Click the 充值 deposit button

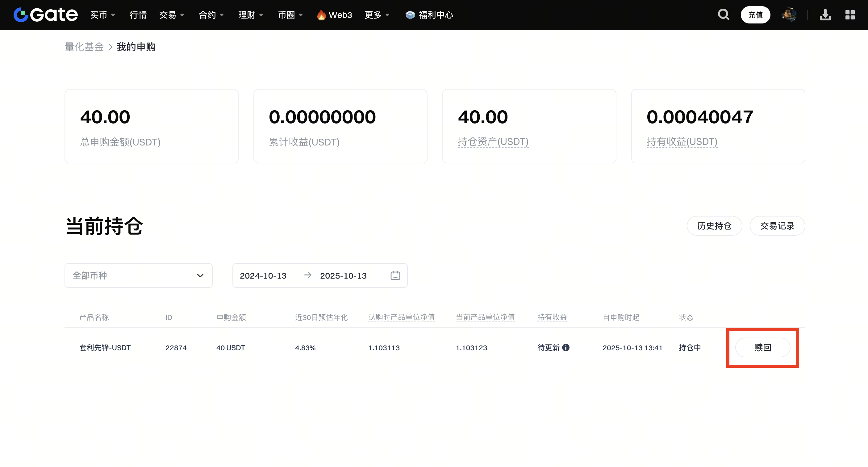(x=755, y=15)
